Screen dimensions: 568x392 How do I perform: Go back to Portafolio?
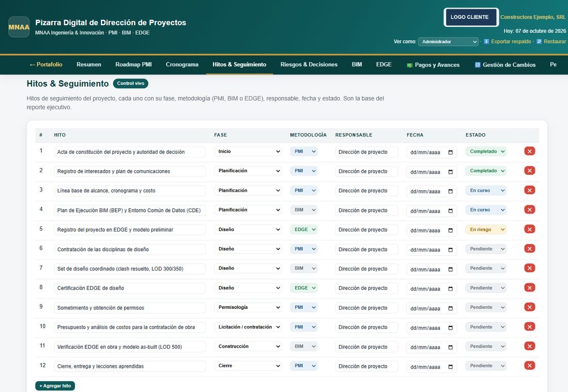tap(45, 64)
